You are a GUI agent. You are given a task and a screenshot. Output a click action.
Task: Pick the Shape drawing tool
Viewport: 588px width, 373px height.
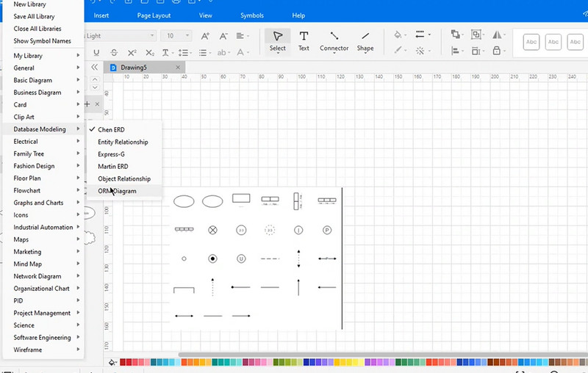[365, 40]
